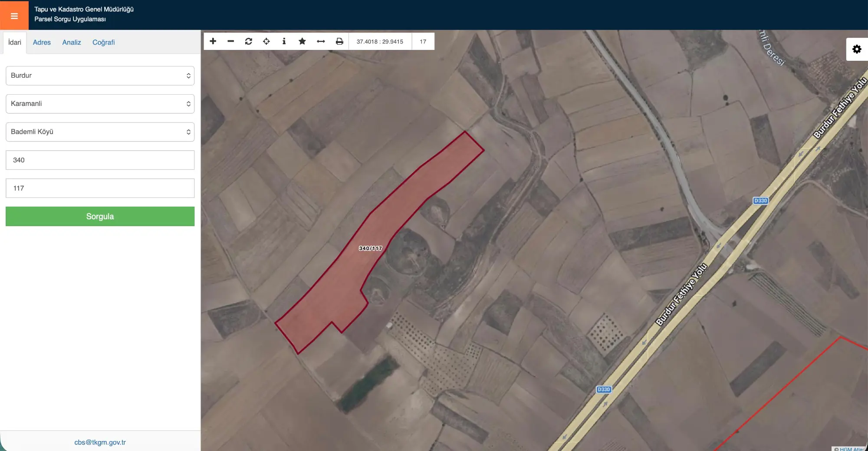Select the info query tool

pos(284,41)
